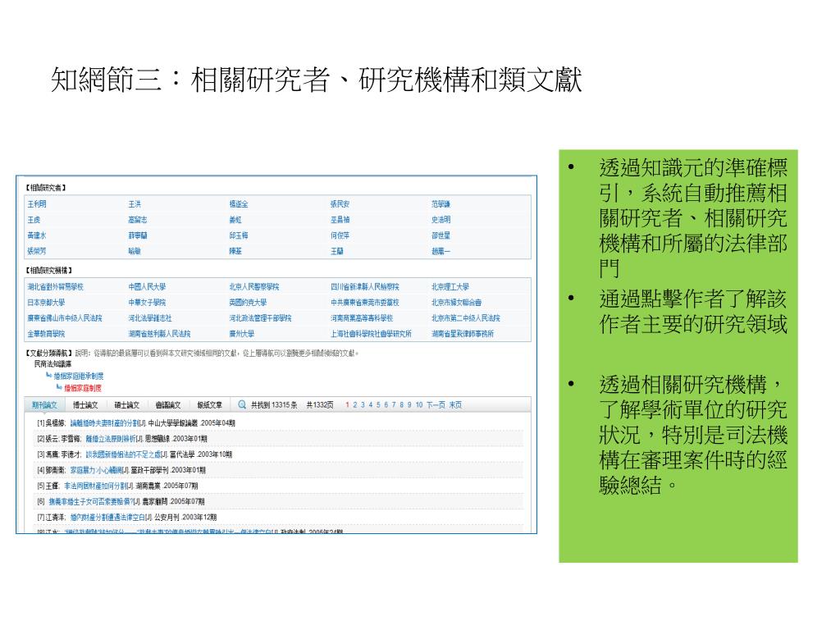Select institution 日本京都大學
Image resolution: width=840 pixels, height=630 pixels.
(x=46, y=302)
